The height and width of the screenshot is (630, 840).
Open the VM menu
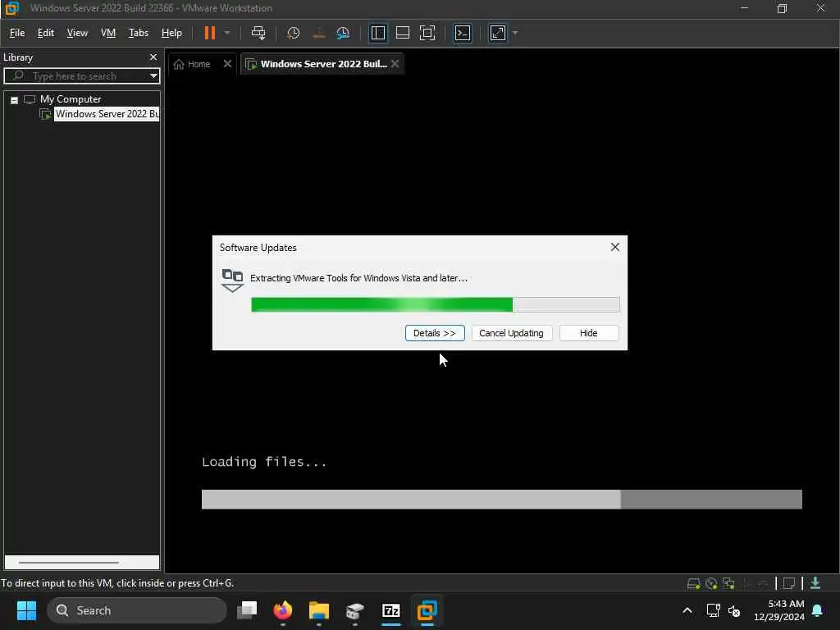(108, 33)
